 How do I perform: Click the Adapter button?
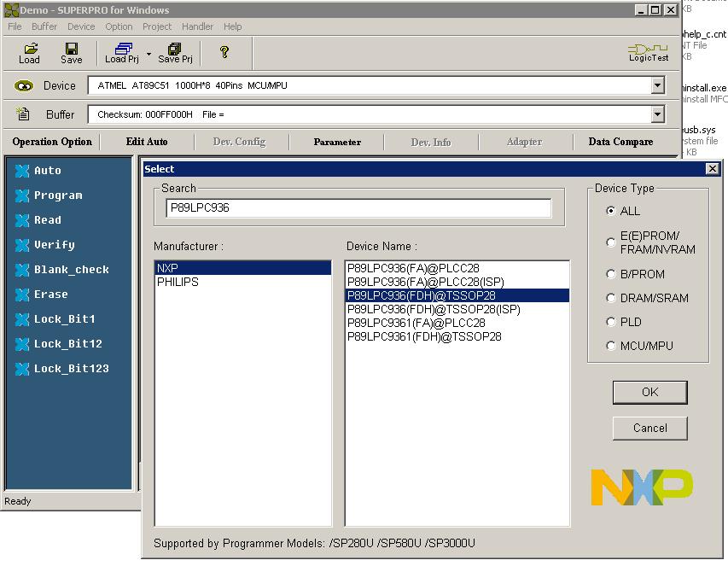point(525,142)
